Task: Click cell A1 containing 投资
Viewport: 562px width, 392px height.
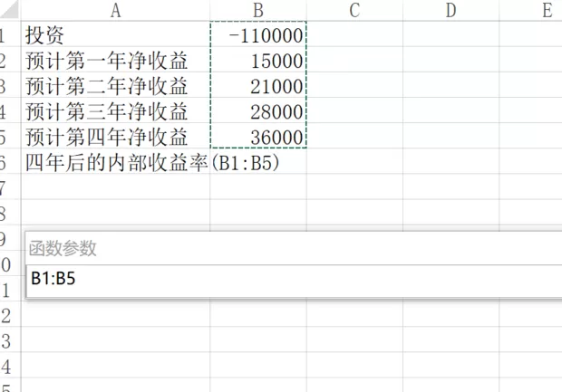Action: [115, 34]
